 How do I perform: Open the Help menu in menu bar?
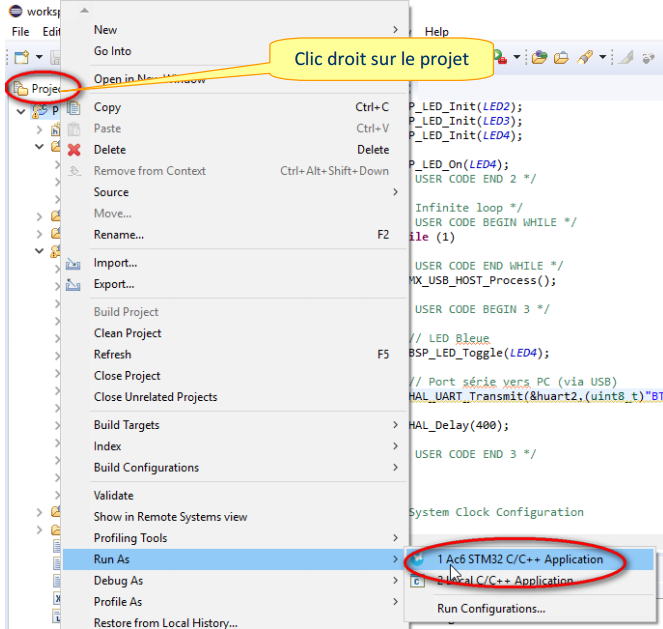[437, 32]
